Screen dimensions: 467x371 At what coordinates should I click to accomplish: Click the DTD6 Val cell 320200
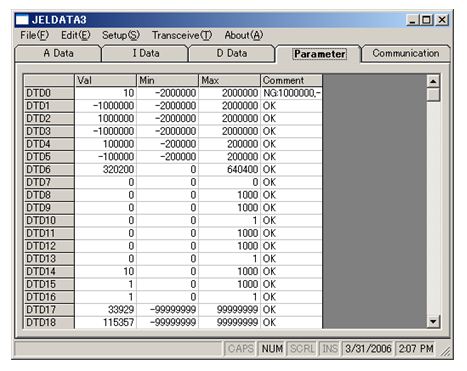pos(106,169)
